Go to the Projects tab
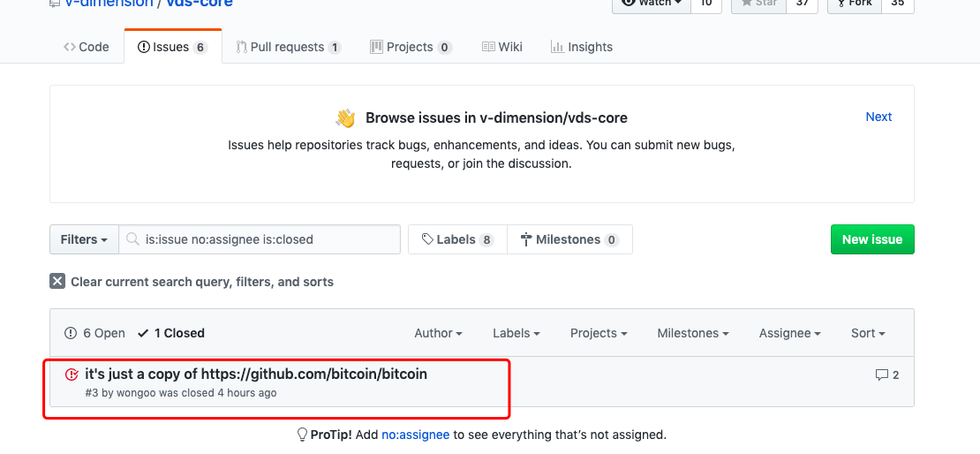This screenshot has height=454, width=980. click(x=411, y=47)
